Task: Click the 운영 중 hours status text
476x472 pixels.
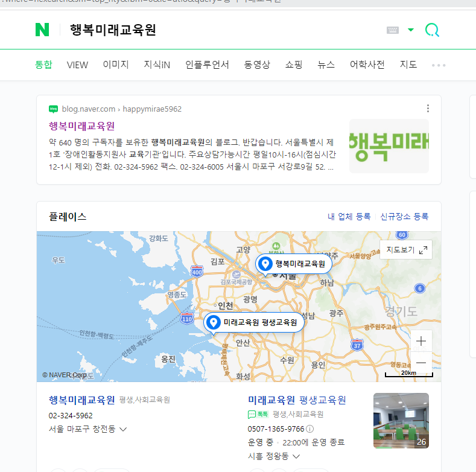Action: [261, 442]
